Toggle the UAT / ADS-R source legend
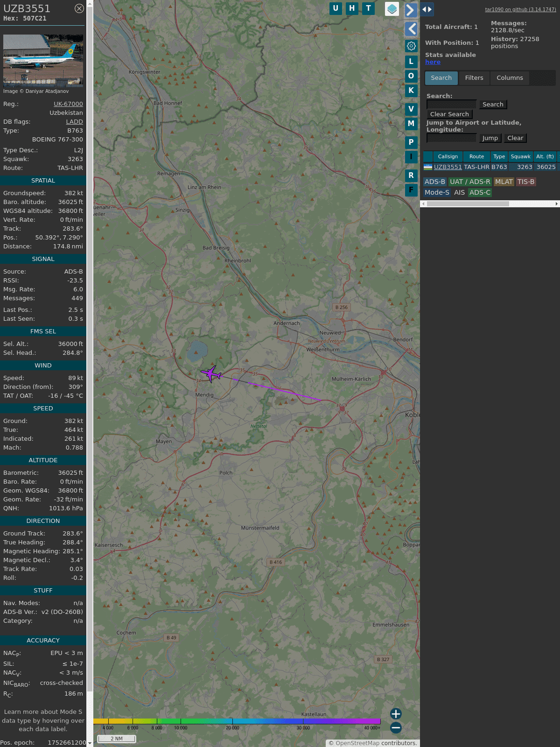Image resolution: width=560 pixels, height=747 pixels. click(x=470, y=182)
